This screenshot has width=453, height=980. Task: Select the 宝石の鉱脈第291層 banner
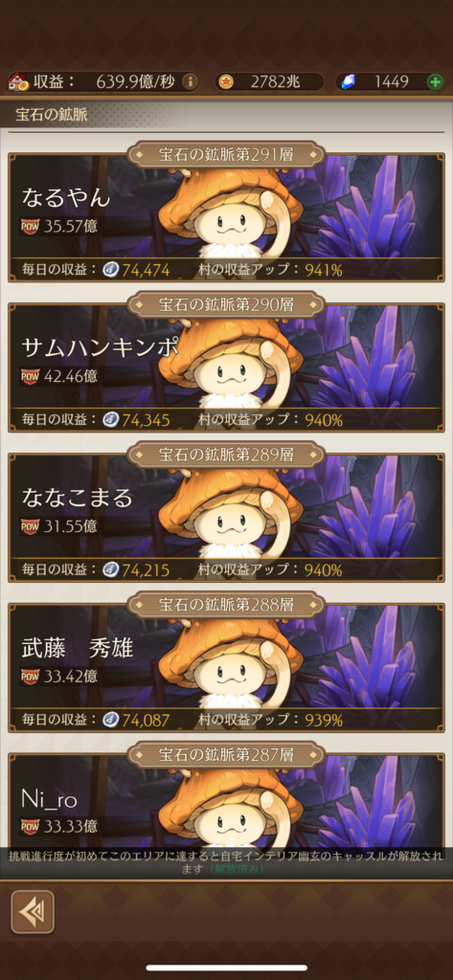pos(226,154)
